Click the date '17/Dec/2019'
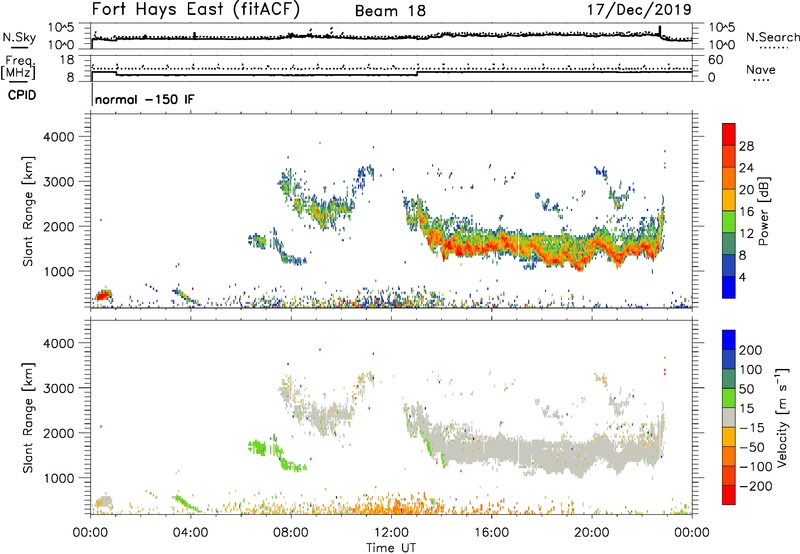This screenshot has width=800, height=554. click(x=639, y=9)
